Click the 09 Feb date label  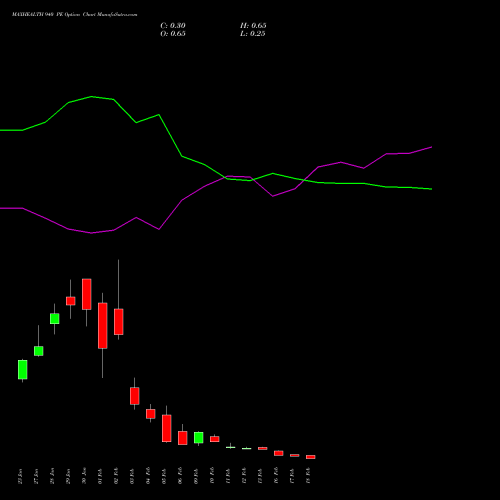pyautogui.click(x=196, y=476)
